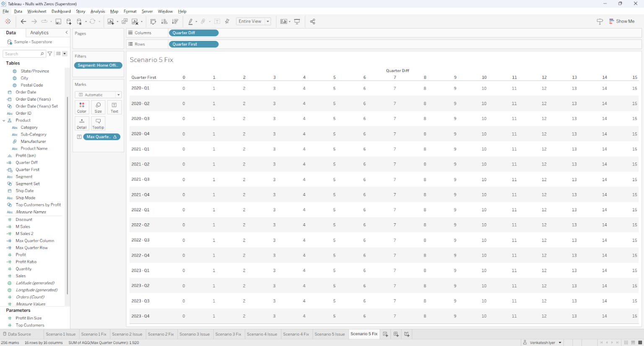Click the Share workbook icon
Viewport: 644px width, 346px height.
(x=312, y=21)
